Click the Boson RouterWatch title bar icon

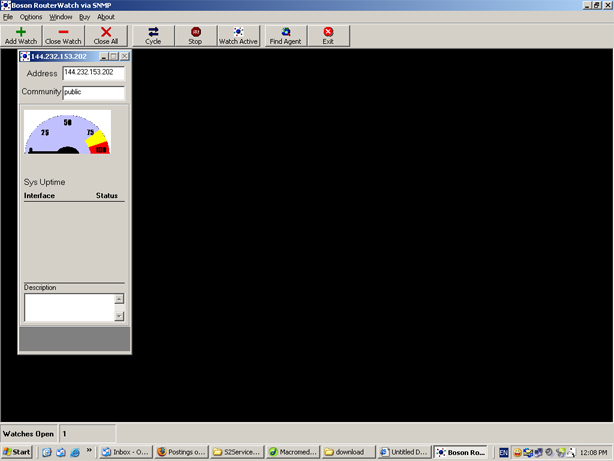[5, 5]
